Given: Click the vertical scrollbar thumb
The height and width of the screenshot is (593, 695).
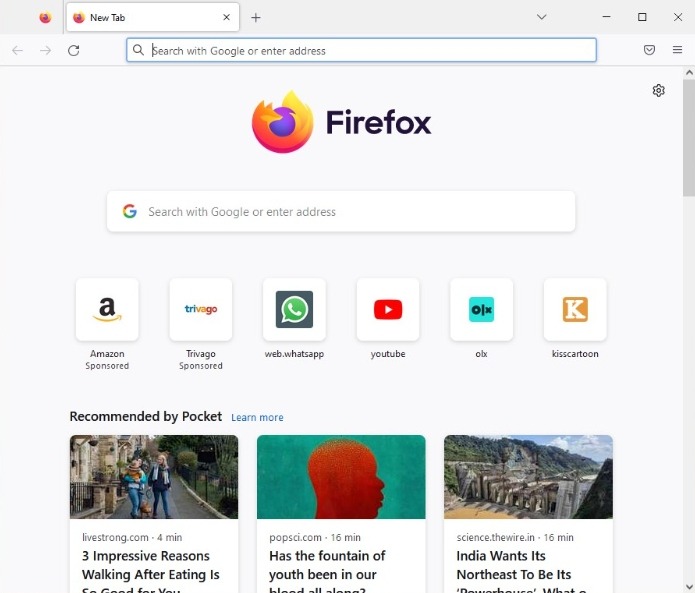Looking at the screenshot, I should 689,137.
